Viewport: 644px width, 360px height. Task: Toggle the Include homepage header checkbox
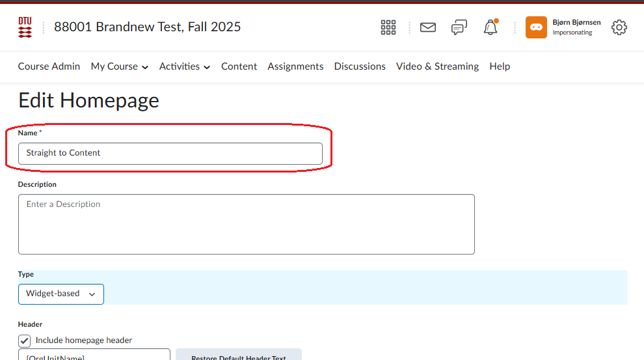pyautogui.click(x=25, y=340)
